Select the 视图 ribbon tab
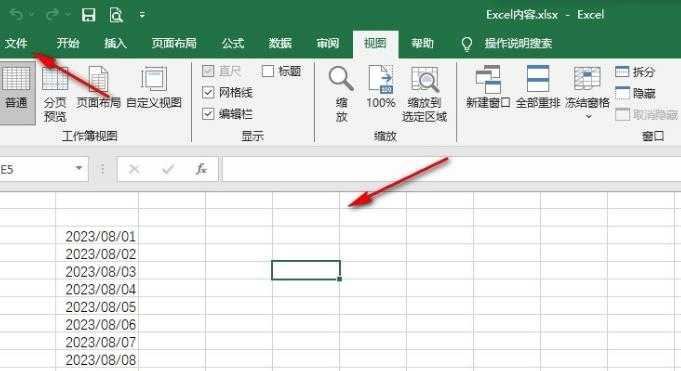Image resolution: width=681 pixels, height=371 pixels. point(375,43)
